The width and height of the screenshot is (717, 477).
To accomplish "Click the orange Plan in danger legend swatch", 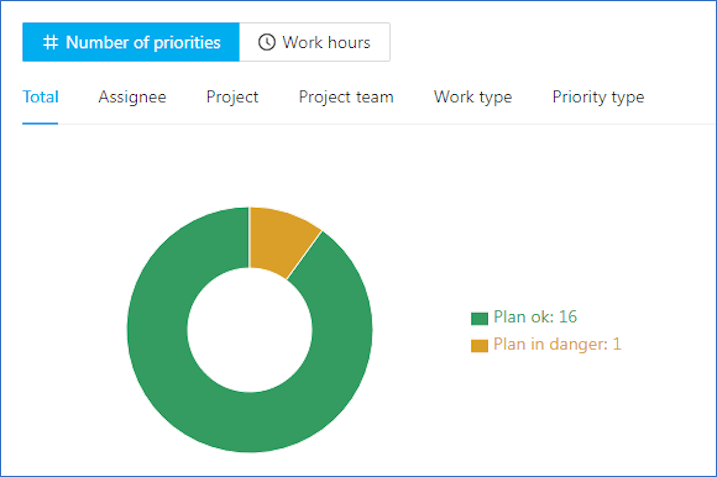I will [479, 346].
